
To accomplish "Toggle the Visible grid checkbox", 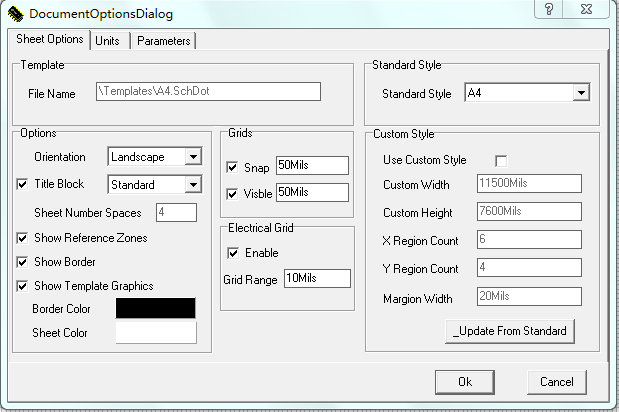I will [233, 192].
